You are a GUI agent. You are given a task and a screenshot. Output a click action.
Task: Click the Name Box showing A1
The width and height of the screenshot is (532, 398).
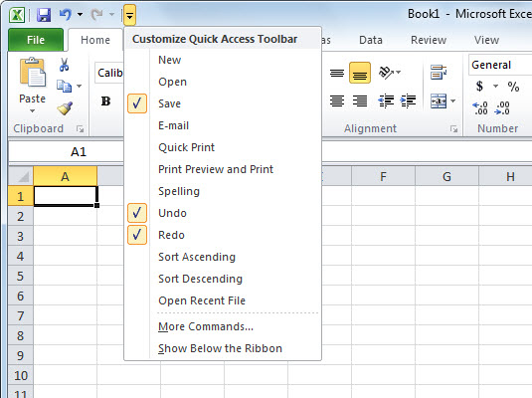click(66, 152)
